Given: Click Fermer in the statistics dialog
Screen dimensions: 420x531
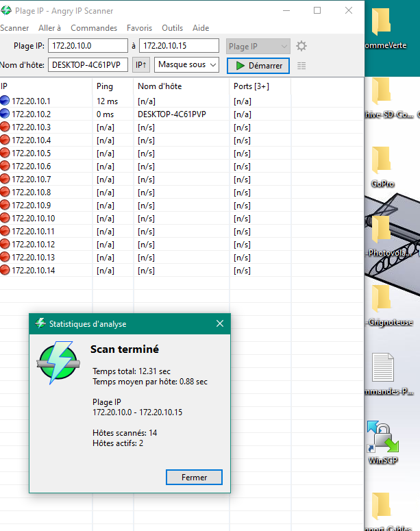Looking at the screenshot, I should [x=194, y=477].
